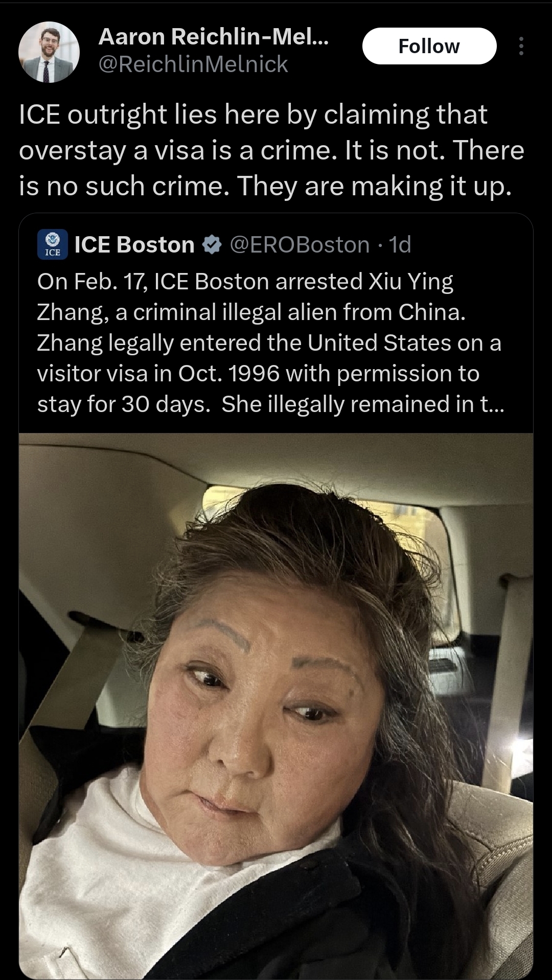Tap the ICE Boston account name
552x980 pixels.
point(134,245)
